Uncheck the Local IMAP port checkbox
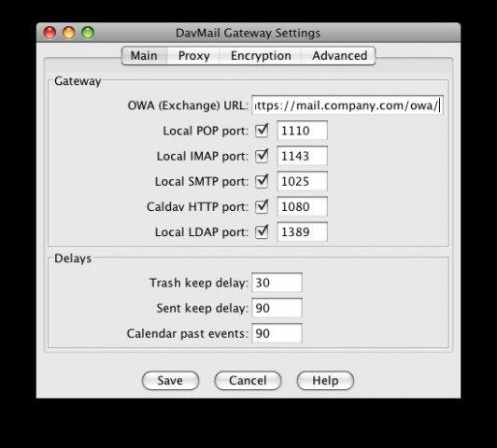This screenshot has height=448, width=497. (262, 156)
